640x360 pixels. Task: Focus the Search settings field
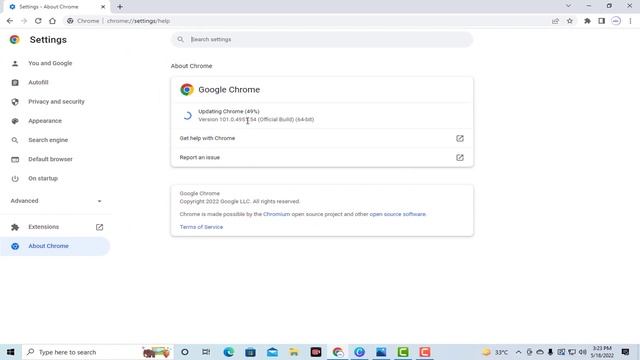coord(322,40)
